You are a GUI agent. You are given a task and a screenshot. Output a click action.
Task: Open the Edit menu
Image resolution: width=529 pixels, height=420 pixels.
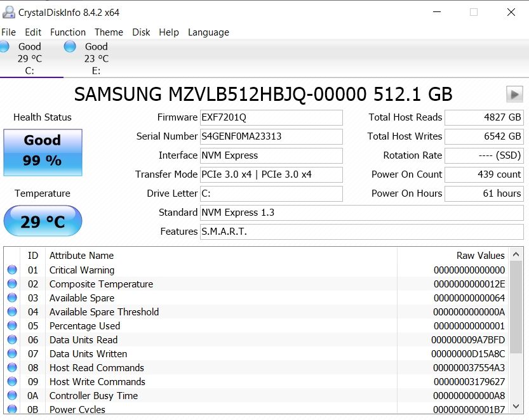point(33,32)
